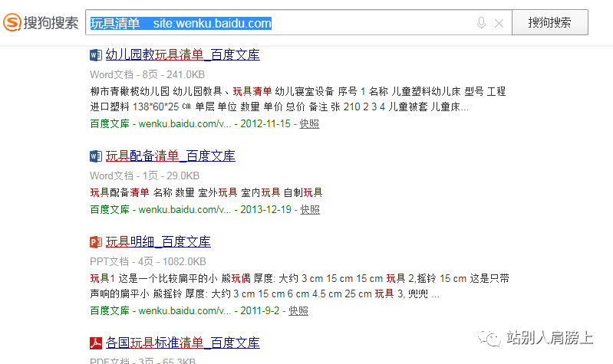Image resolution: width=613 pixels, height=364 pixels.
Task: Click the PDF icon beside 各国玩具标准清单
Action: [96, 343]
